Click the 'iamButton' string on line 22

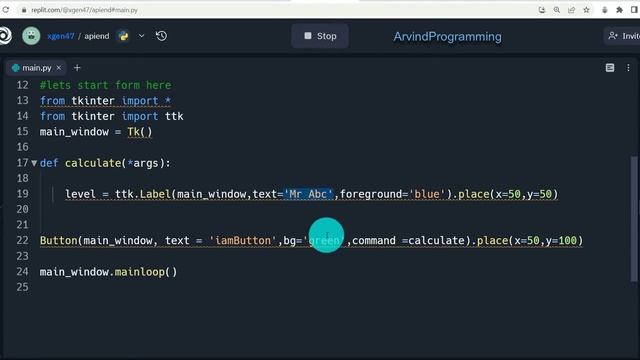(243, 240)
